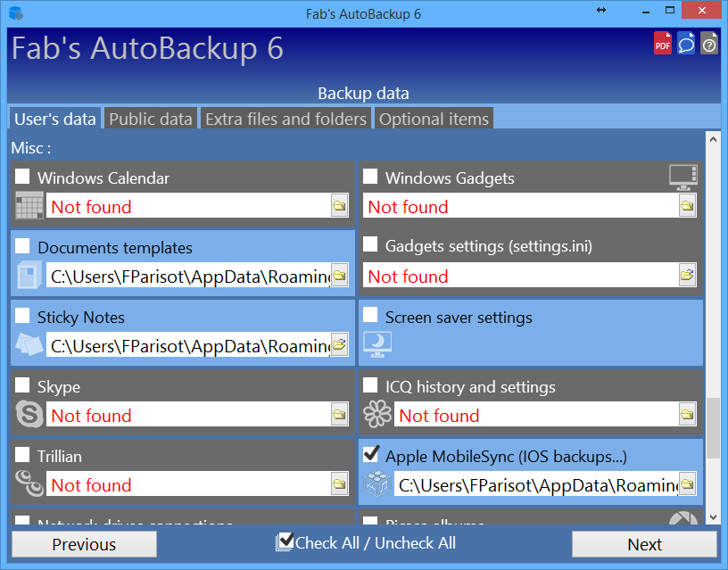Click the app icon in title bar
The width and height of the screenshot is (728, 570).
click(16, 13)
